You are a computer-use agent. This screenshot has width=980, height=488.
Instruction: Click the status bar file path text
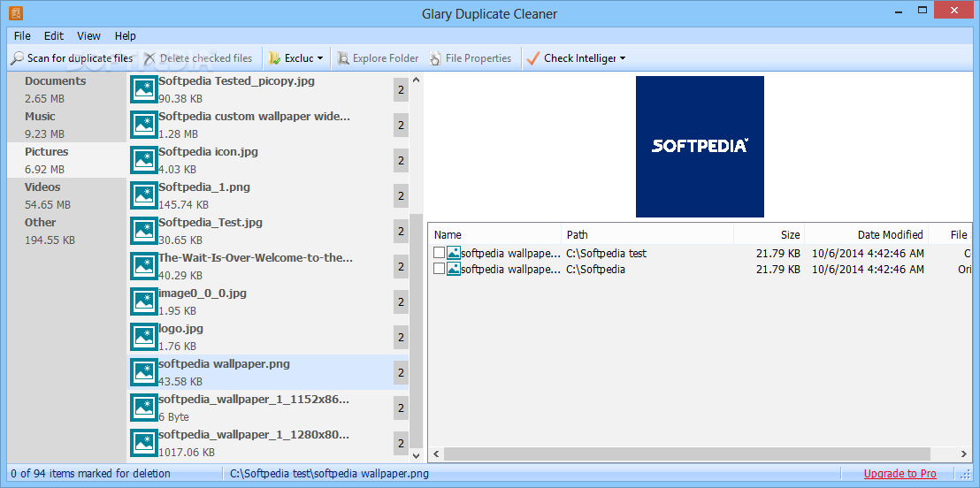click(329, 474)
